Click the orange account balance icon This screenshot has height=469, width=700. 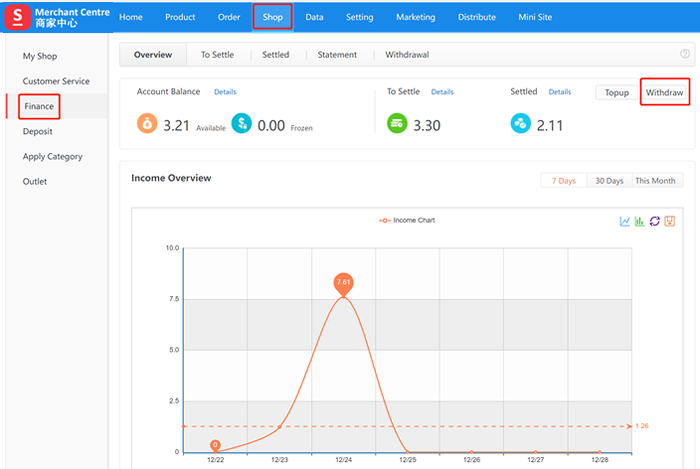[147, 124]
